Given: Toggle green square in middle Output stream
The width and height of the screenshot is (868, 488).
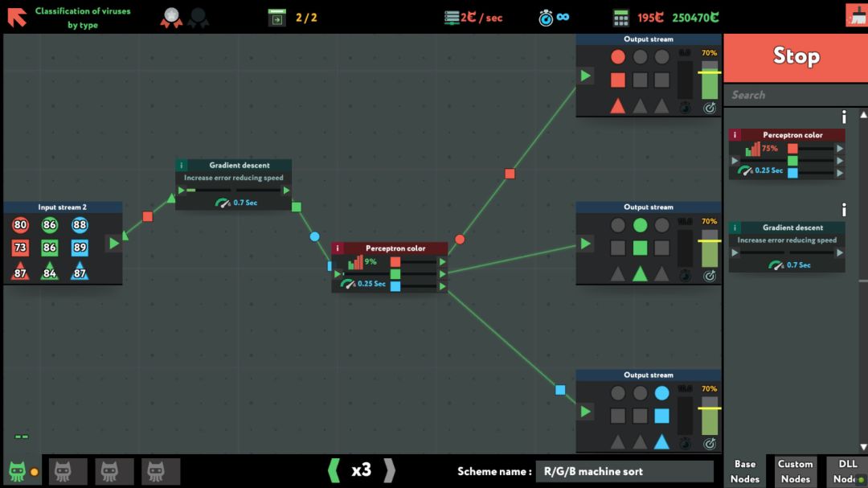Looking at the screenshot, I should (x=640, y=248).
